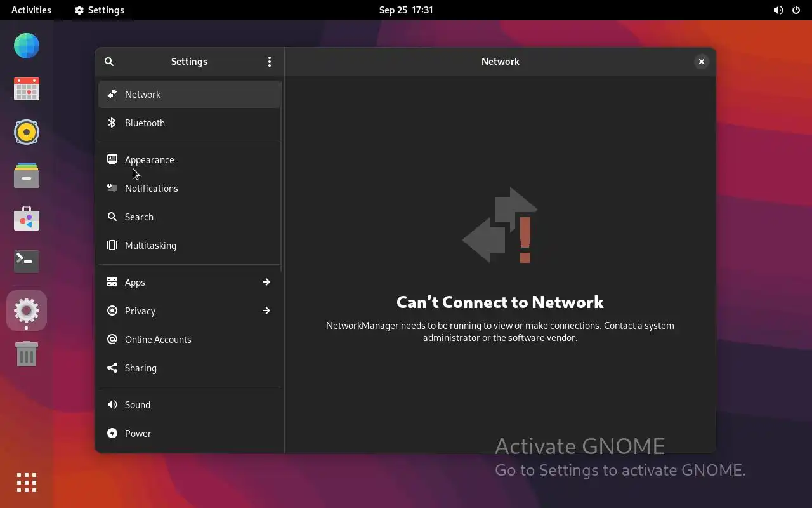Launch Terminal from the dock

tap(27, 261)
